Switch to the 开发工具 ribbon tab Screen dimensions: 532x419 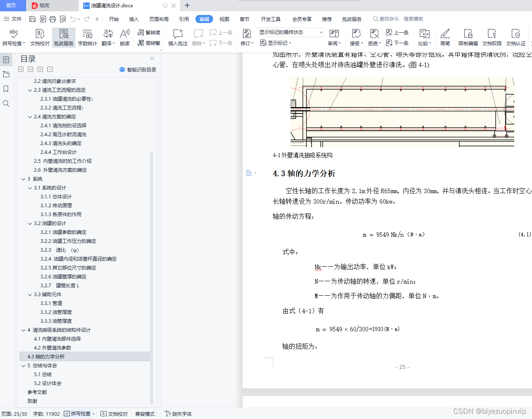point(270,19)
